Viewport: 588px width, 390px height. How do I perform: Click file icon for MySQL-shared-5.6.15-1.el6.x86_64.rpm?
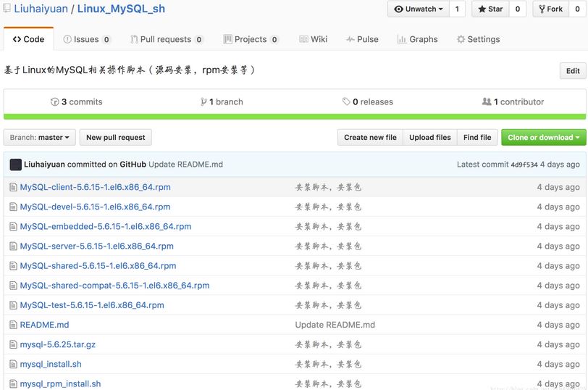13,266
